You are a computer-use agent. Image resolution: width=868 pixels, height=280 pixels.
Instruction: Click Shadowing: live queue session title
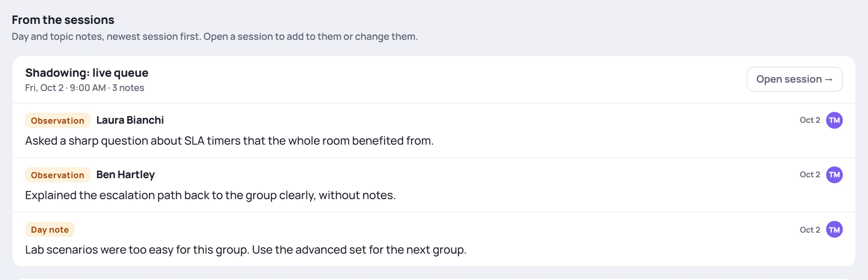[x=87, y=73]
